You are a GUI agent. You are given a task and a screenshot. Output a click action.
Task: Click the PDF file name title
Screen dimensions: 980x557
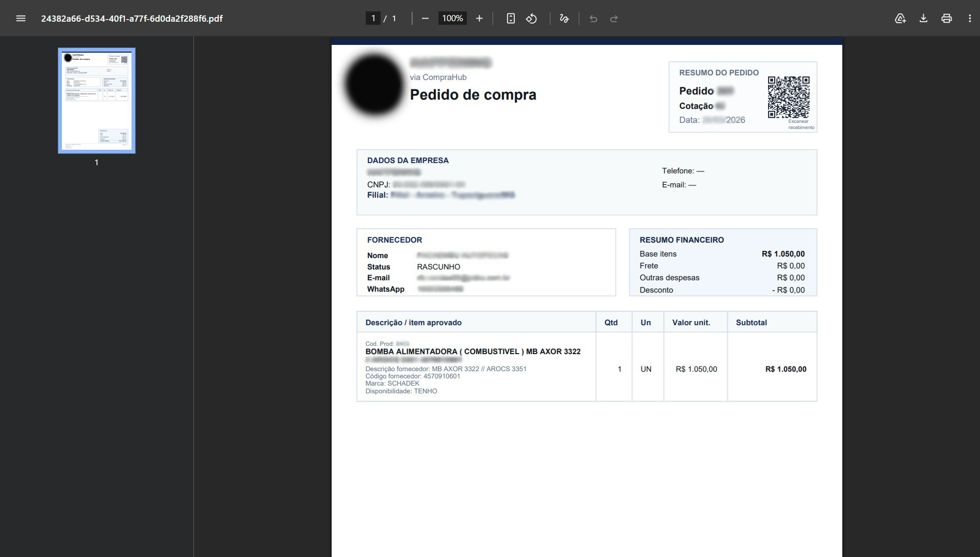click(x=132, y=19)
